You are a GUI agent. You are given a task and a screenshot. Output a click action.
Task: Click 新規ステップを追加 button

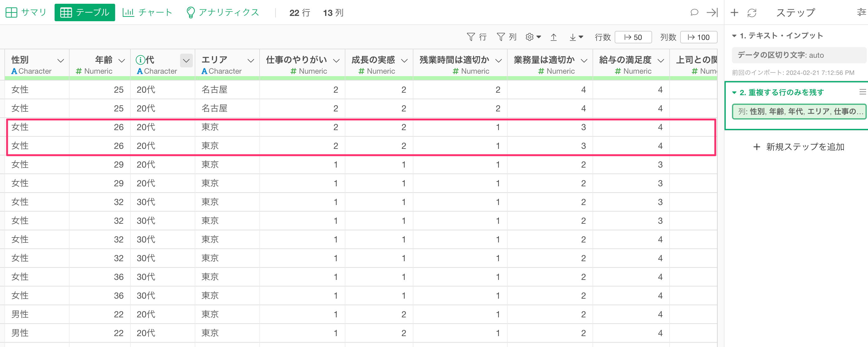coord(799,147)
